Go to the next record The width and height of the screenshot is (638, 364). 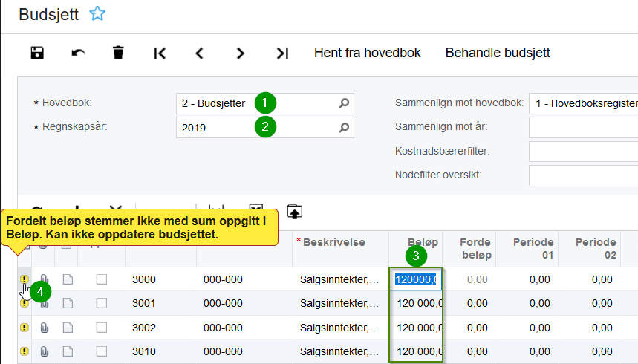pyautogui.click(x=240, y=53)
